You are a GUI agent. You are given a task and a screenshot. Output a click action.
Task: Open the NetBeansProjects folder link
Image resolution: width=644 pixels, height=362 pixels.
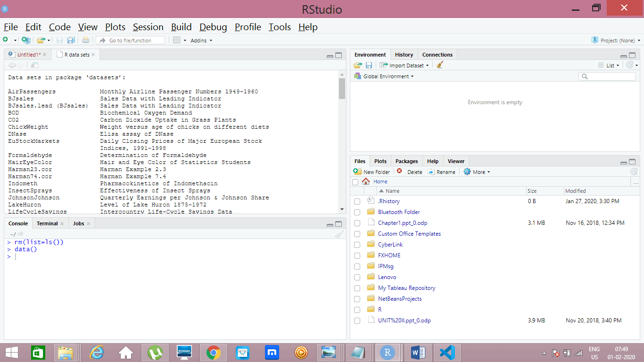(400, 299)
